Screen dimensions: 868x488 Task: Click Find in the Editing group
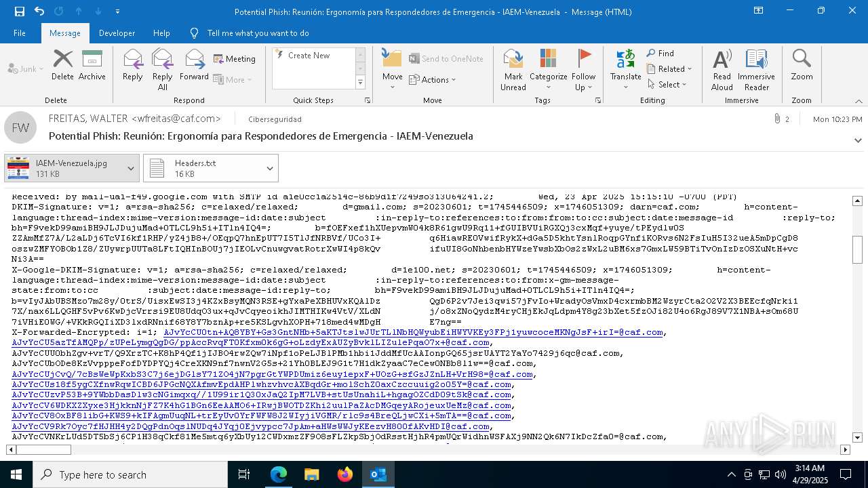click(x=660, y=54)
